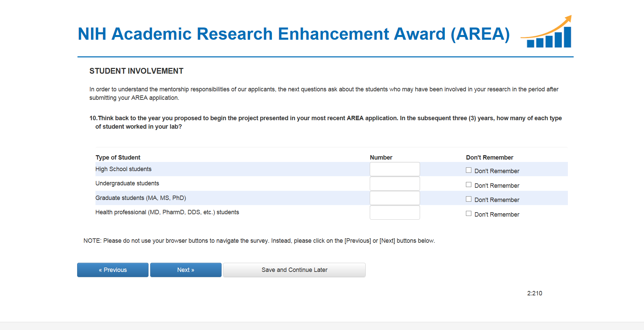This screenshot has height=330, width=644.
Task: Focus the Undergraduate students number box
Action: 395,184
